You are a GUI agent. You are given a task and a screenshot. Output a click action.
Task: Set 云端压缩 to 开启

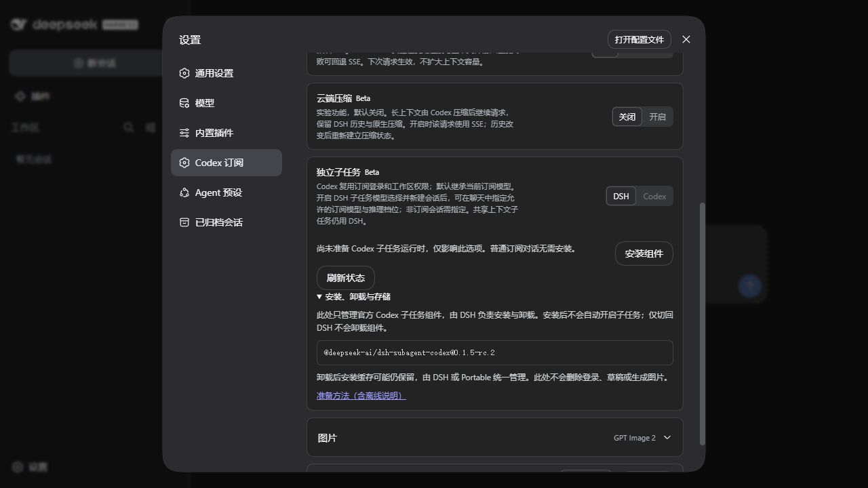pyautogui.click(x=657, y=117)
